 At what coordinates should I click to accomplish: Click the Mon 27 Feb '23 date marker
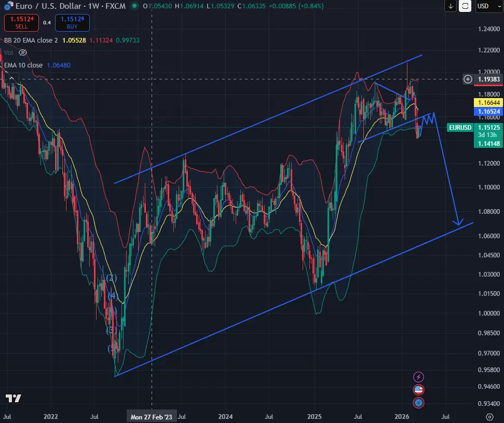coord(151,416)
